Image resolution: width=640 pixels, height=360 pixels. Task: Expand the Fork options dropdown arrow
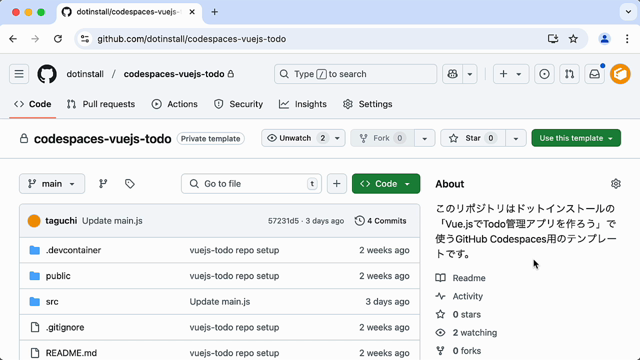pyautogui.click(x=424, y=138)
